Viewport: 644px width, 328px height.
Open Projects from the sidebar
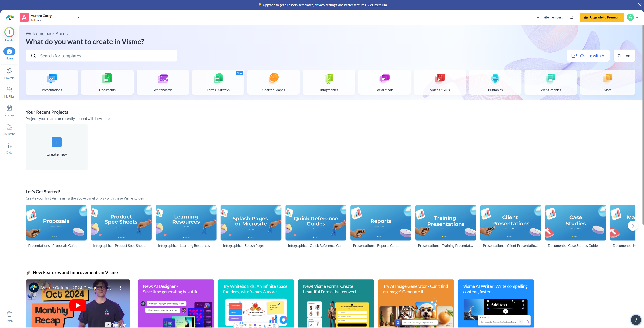coord(9,74)
